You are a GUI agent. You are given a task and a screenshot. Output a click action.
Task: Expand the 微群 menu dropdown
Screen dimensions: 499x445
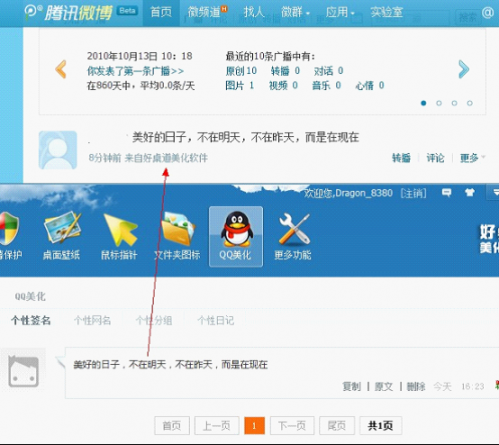click(x=295, y=13)
